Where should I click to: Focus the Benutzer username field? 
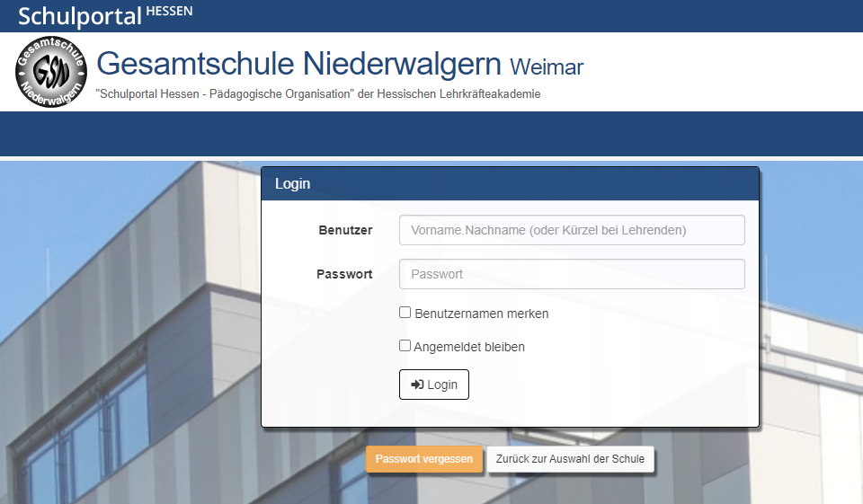[x=572, y=230]
